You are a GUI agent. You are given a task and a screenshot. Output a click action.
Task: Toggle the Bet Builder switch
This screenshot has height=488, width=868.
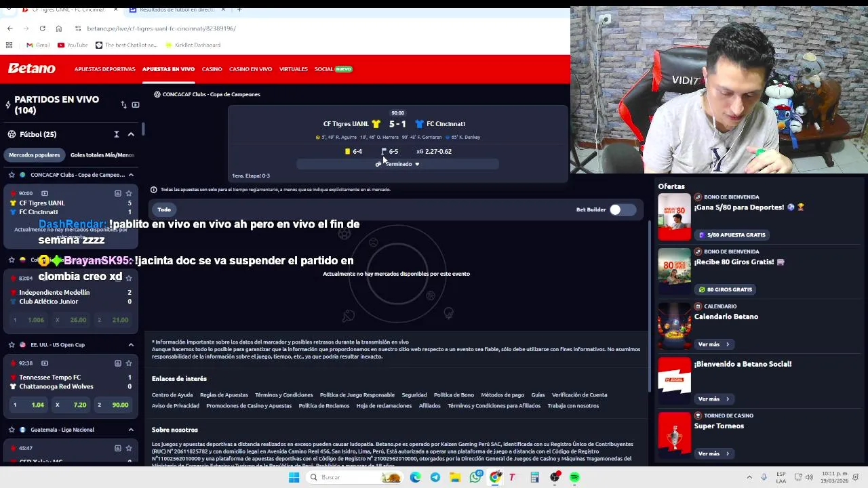(623, 209)
